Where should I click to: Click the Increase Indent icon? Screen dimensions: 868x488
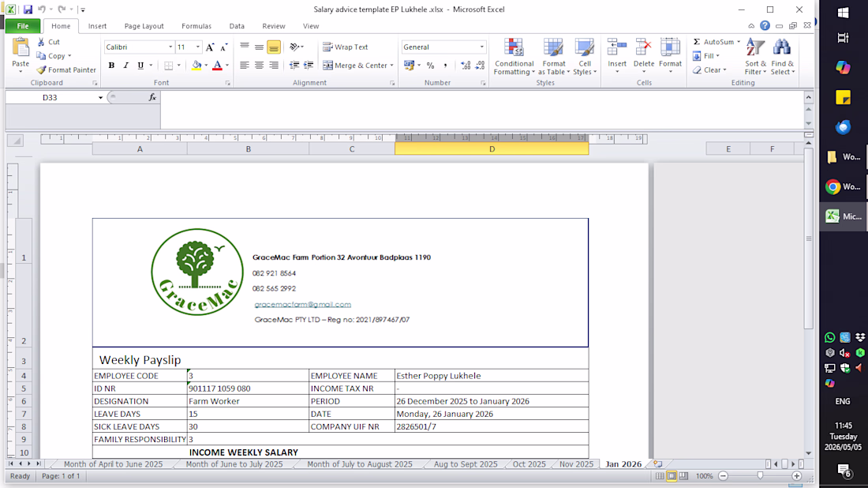click(309, 66)
